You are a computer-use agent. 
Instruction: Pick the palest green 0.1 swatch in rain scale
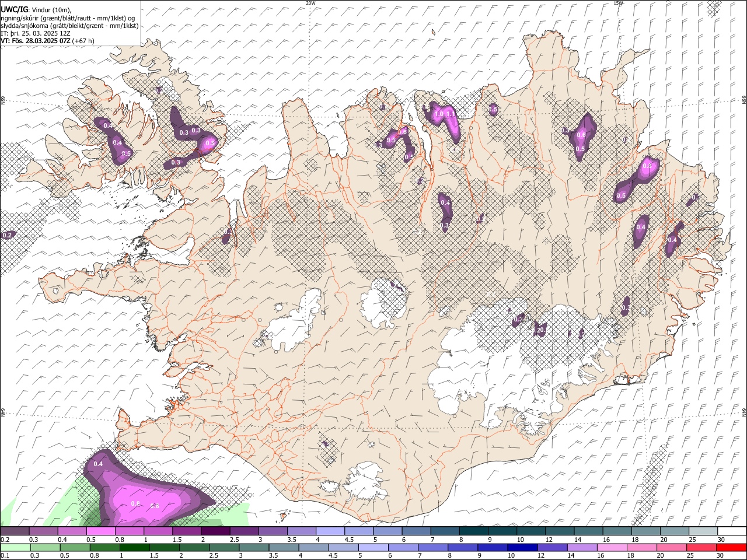pyautogui.click(x=15, y=548)
